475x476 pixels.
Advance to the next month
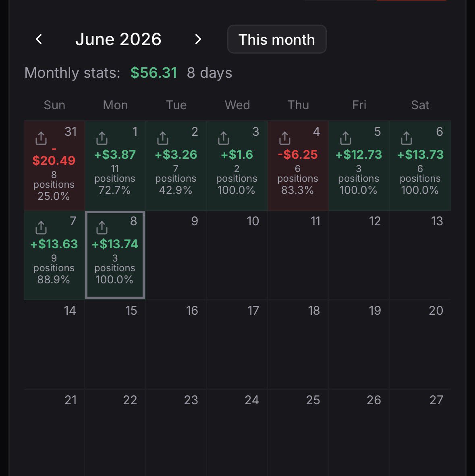[198, 39]
